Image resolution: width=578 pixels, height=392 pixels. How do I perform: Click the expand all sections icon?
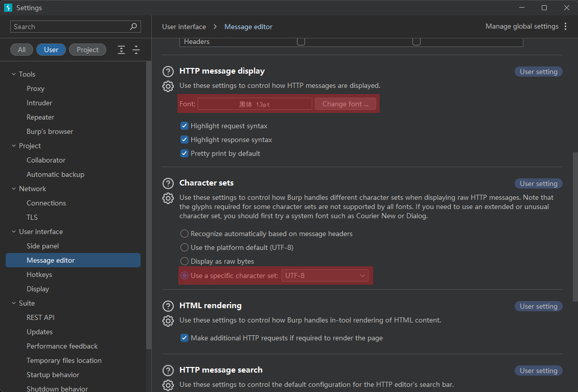coord(121,50)
